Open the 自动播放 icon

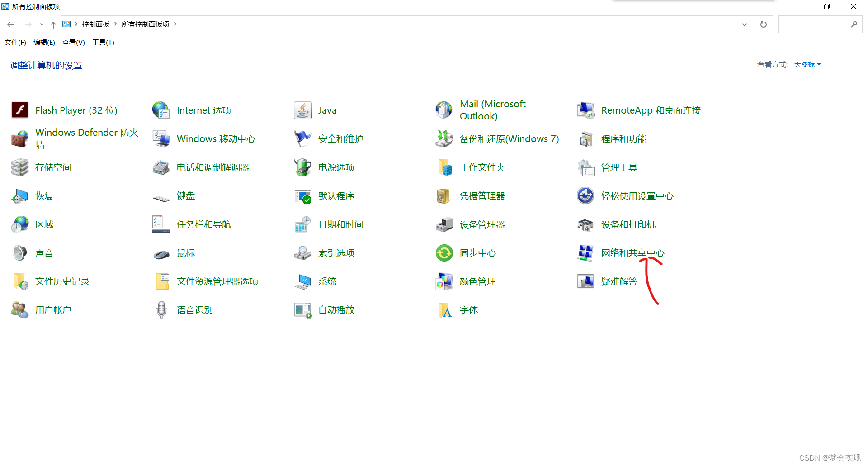[x=303, y=309]
